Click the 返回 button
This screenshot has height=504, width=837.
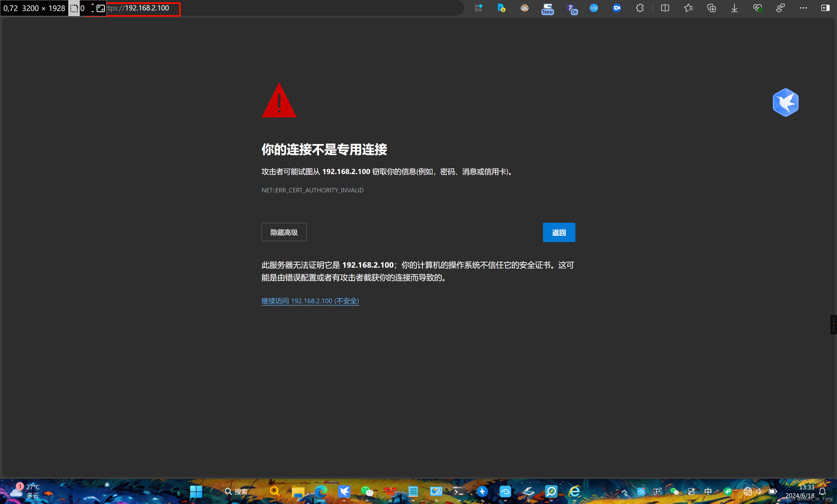[559, 232]
